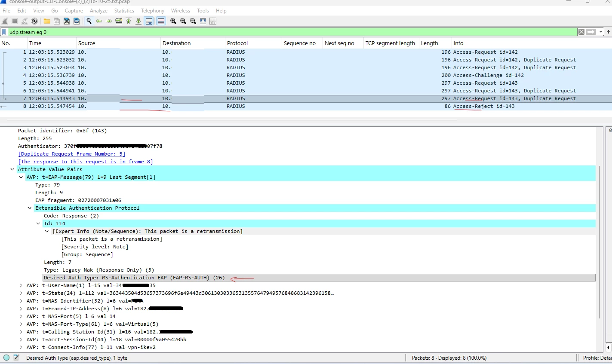Screen dimensions: 612x364
Task: Collapse the EAP-Message(79) AVP node
Action: click(x=21, y=177)
